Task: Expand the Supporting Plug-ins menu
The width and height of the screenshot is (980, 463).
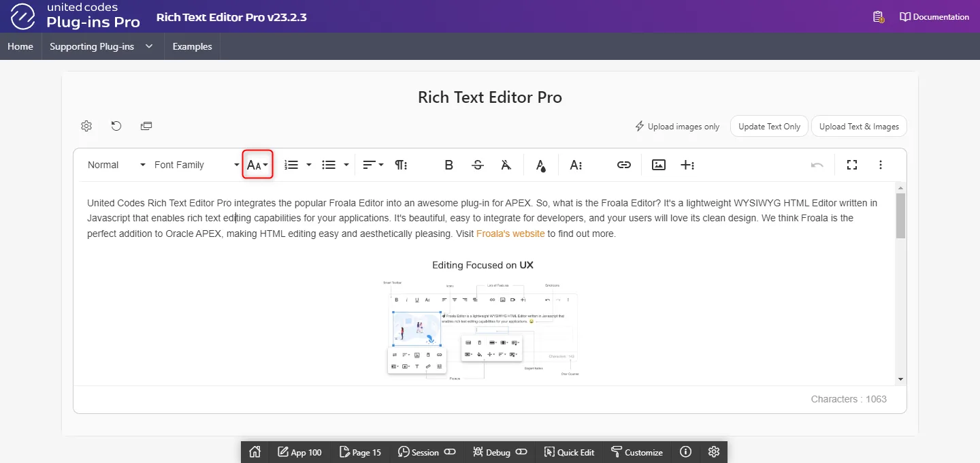Action: [x=101, y=46]
